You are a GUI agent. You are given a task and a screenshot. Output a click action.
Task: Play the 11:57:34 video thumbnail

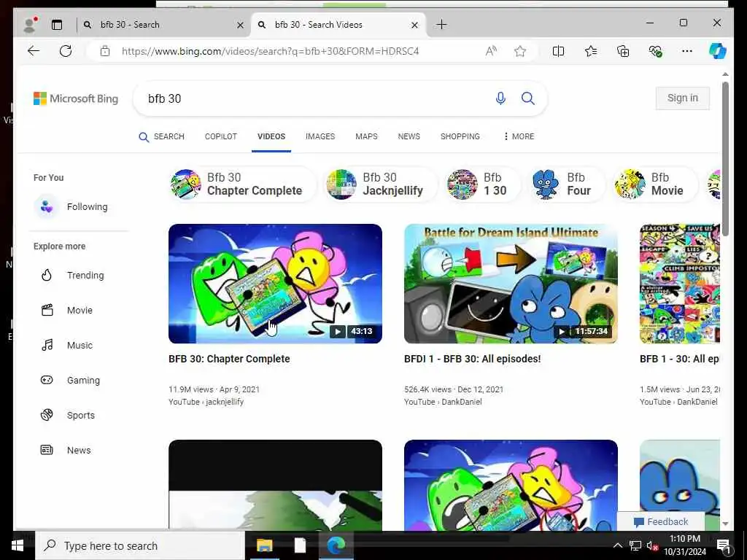(511, 284)
